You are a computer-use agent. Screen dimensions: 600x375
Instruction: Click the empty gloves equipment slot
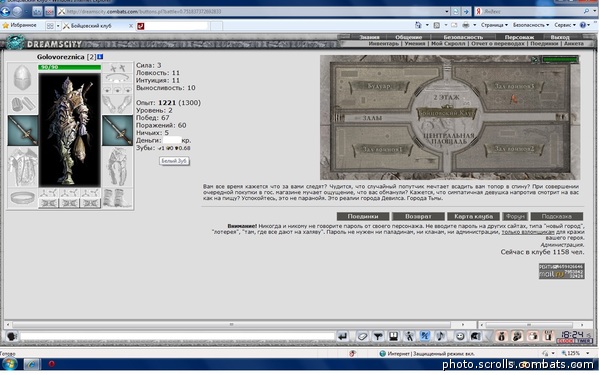coord(117,104)
